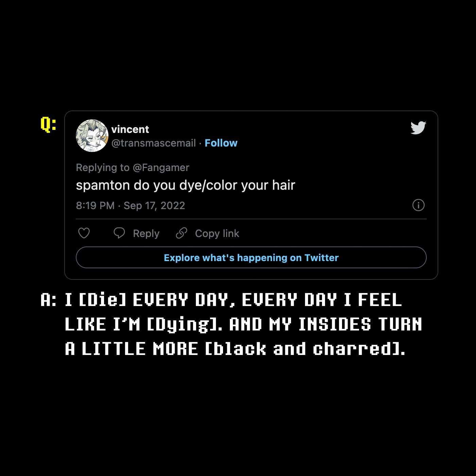Click the yellow Q: label
Image resolution: width=476 pixels, height=476 pixels.
pyautogui.click(x=48, y=124)
